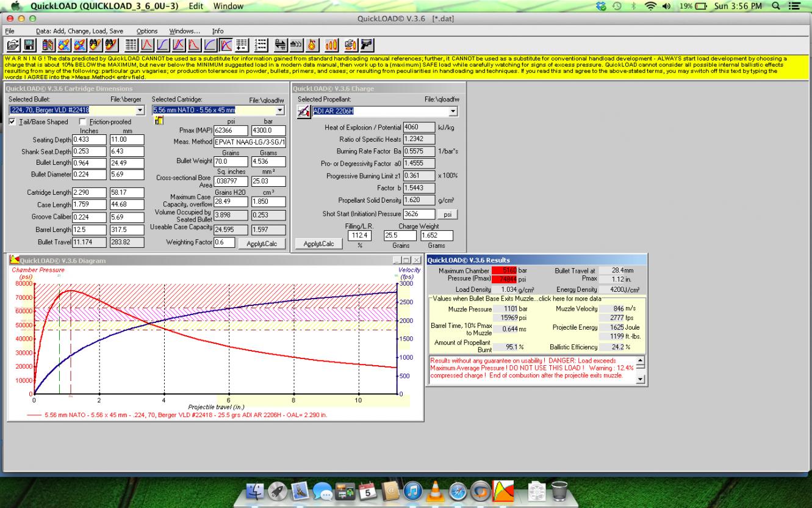This screenshot has height=508, width=812.
Task: Click the table with plus-minus toolbar icon
Action: (x=241, y=45)
